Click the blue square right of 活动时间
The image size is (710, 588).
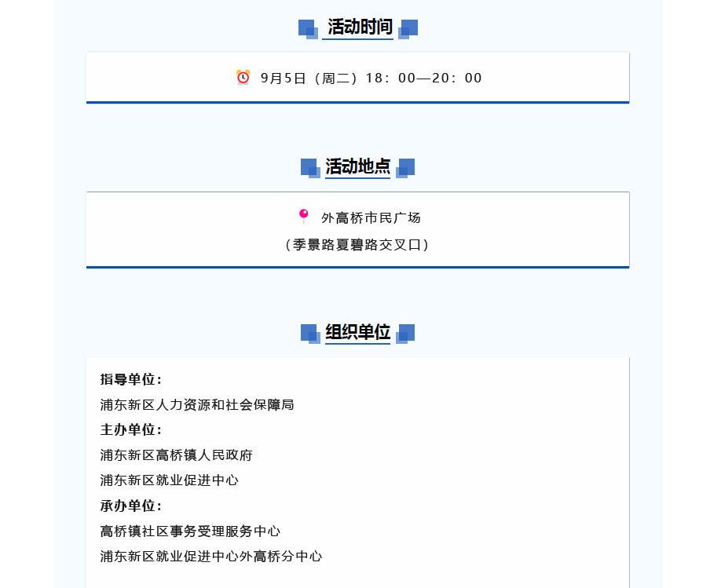[408, 28]
